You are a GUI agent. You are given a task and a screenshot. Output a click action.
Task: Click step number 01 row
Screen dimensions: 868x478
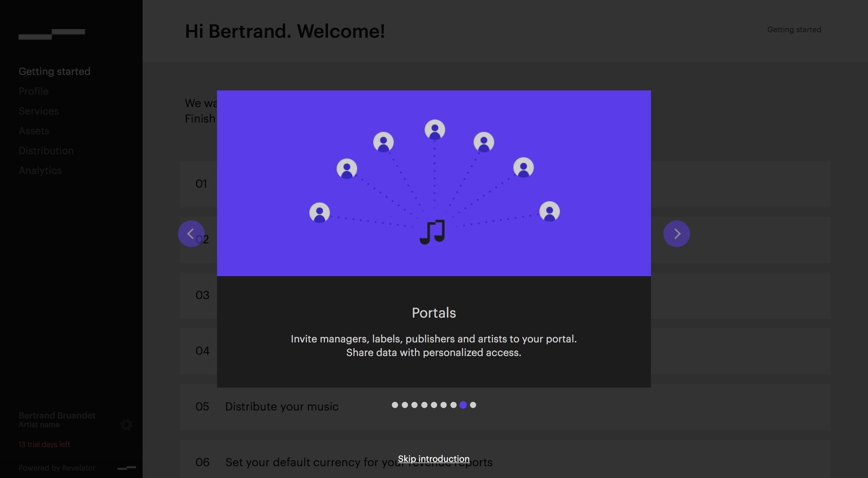(505, 184)
